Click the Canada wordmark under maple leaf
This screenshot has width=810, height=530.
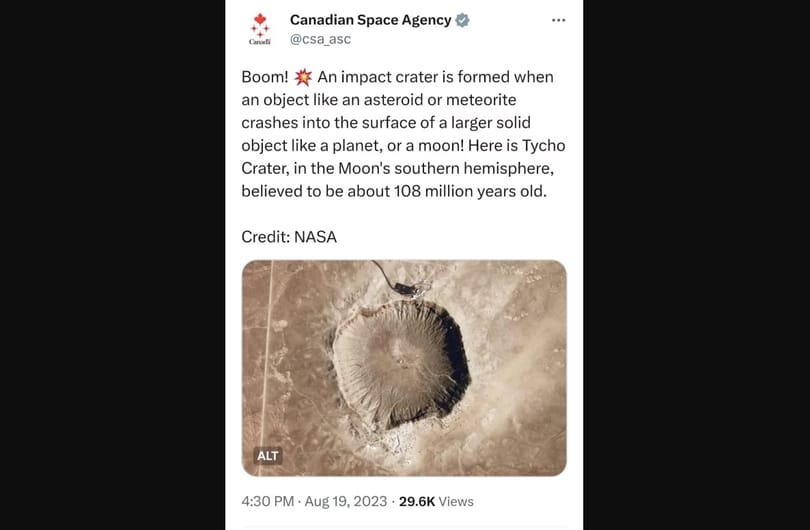260,41
